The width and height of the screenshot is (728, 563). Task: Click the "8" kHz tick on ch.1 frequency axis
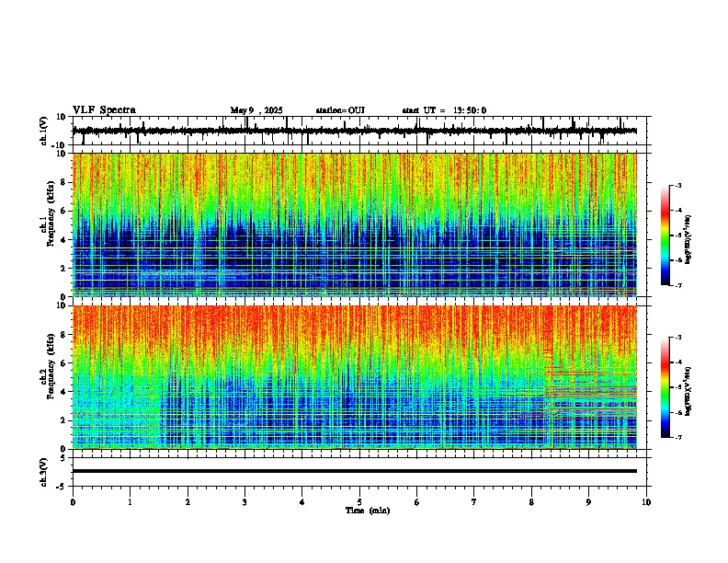pos(63,182)
